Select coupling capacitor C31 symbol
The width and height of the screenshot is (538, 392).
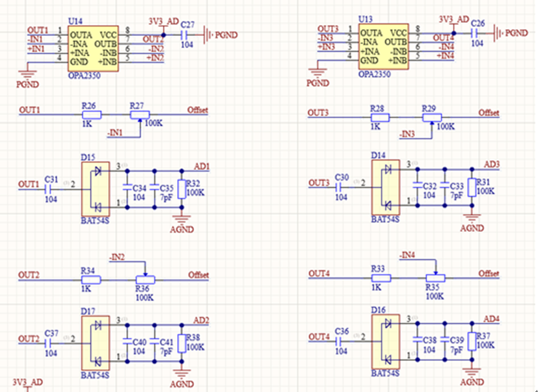point(49,189)
